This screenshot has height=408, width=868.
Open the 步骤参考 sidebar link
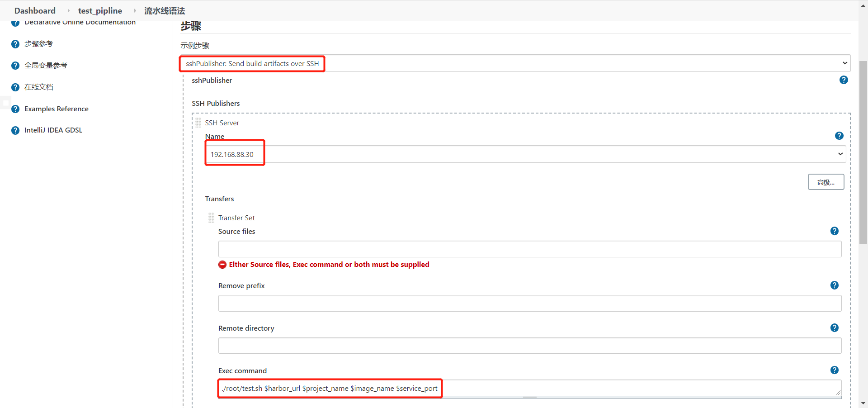(x=38, y=44)
